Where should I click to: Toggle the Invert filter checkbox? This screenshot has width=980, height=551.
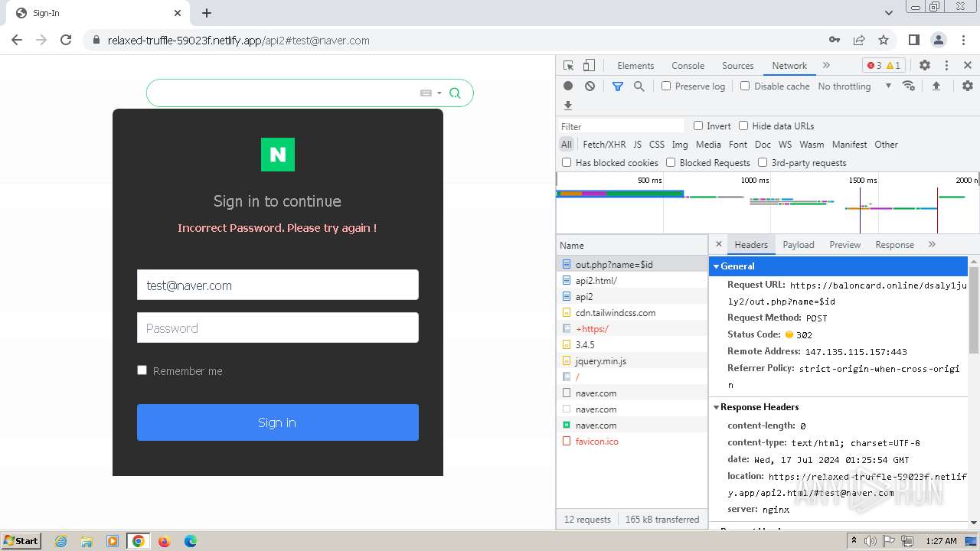(698, 126)
